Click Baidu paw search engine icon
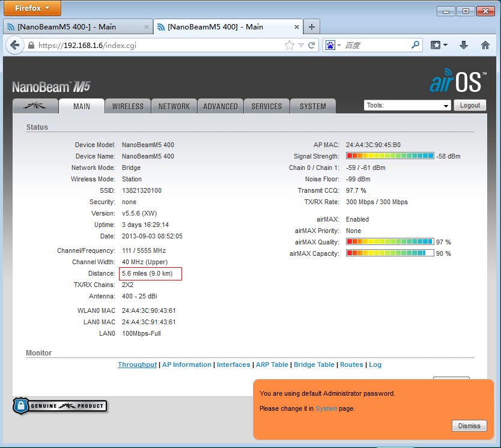 click(330, 45)
